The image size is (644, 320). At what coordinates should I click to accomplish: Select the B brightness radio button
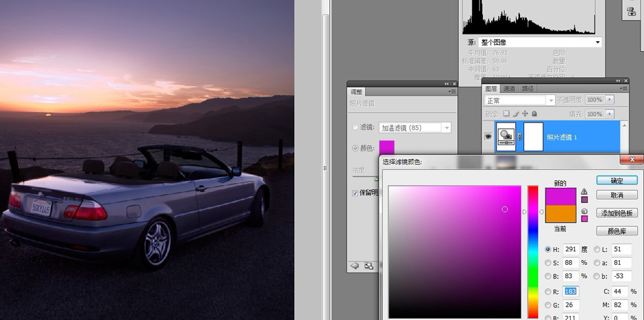click(x=548, y=276)
